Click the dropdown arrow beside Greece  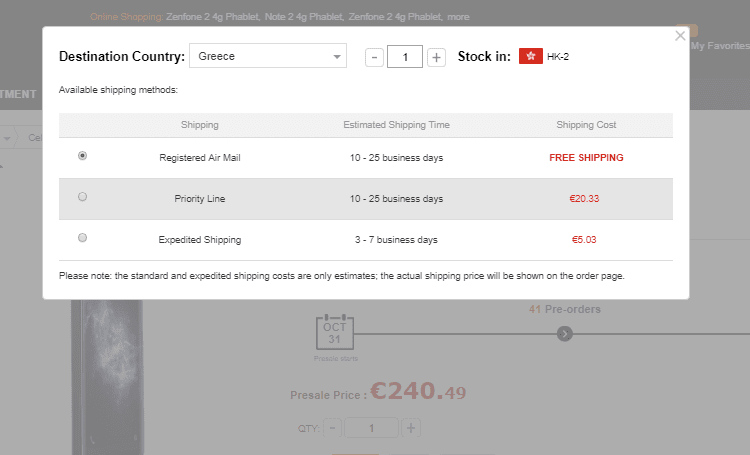(337, 57)
